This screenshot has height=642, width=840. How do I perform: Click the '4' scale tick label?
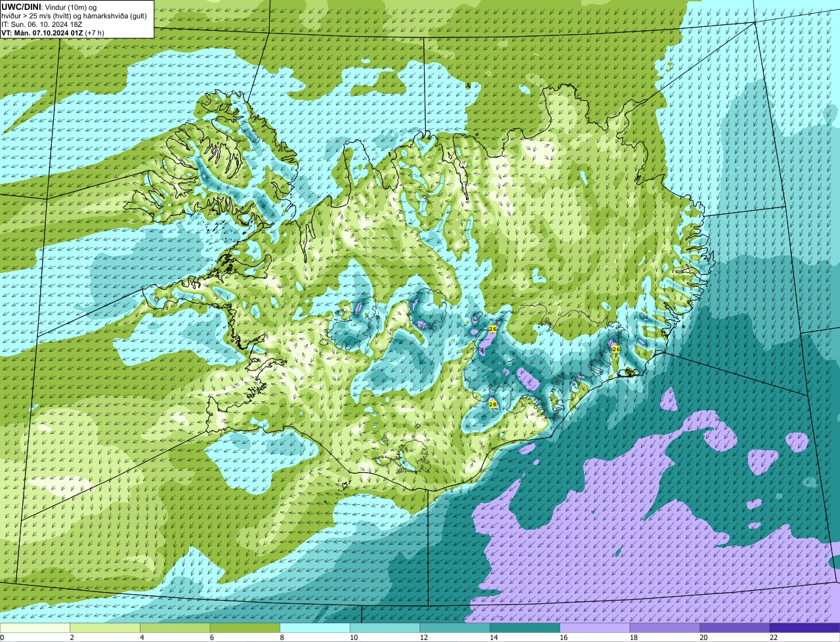point(142,637)
